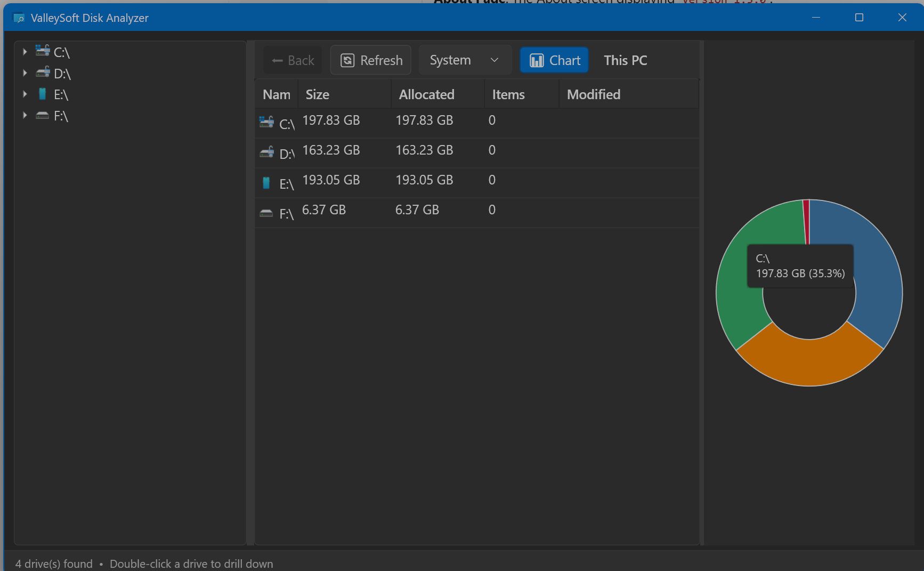Click the thin red donut chart segment

806,221
